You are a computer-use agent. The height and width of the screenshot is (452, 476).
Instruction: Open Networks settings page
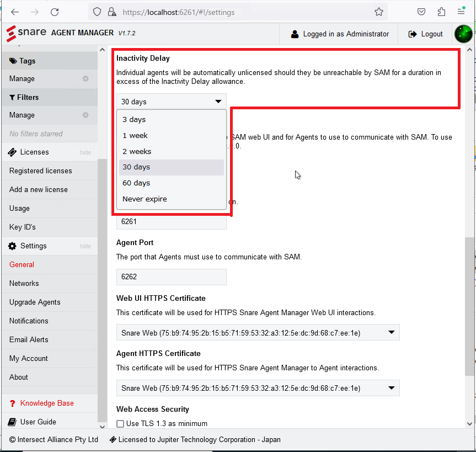pyautogui.click(x=50, y=284)
